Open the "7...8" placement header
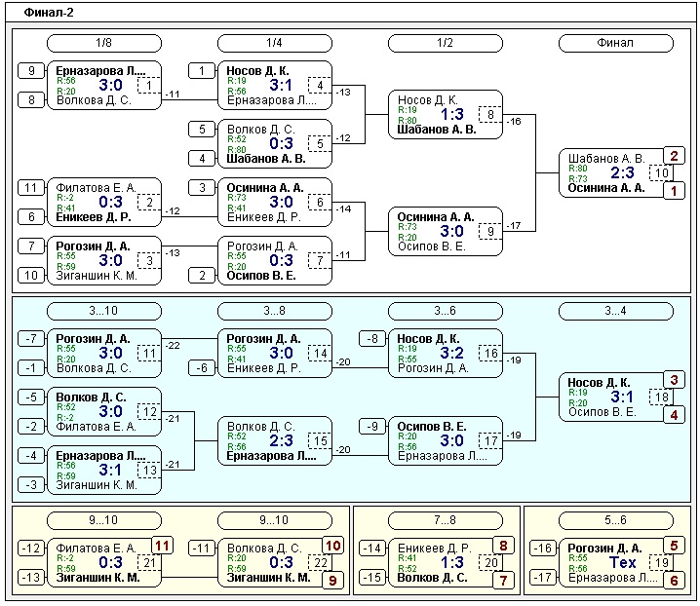This screenshot has height=606, width=700. 446,520
